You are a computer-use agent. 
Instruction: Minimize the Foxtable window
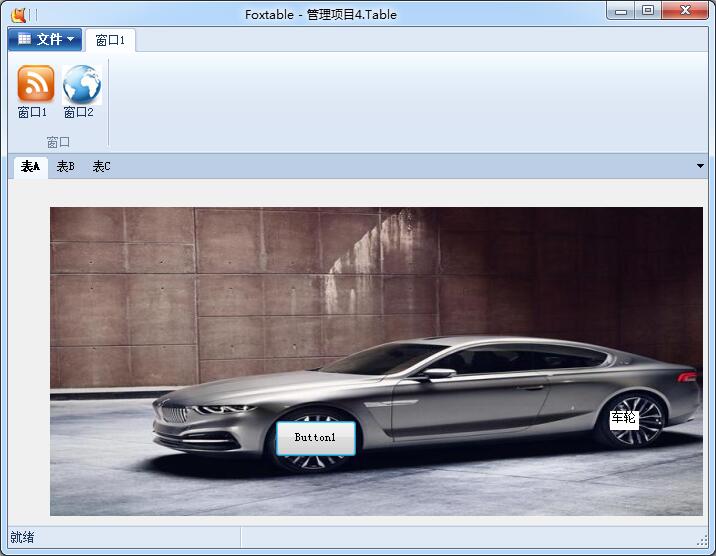click(621, 11)
